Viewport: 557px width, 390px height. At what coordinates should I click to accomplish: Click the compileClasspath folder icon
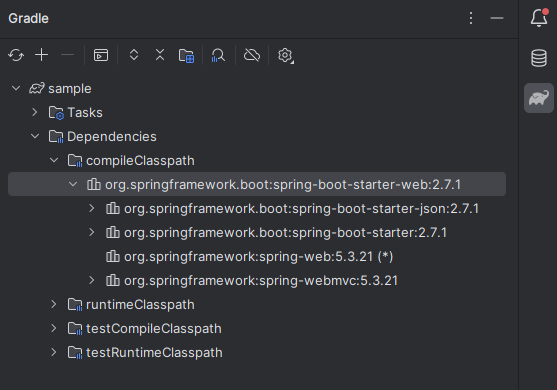coord(75,161)
